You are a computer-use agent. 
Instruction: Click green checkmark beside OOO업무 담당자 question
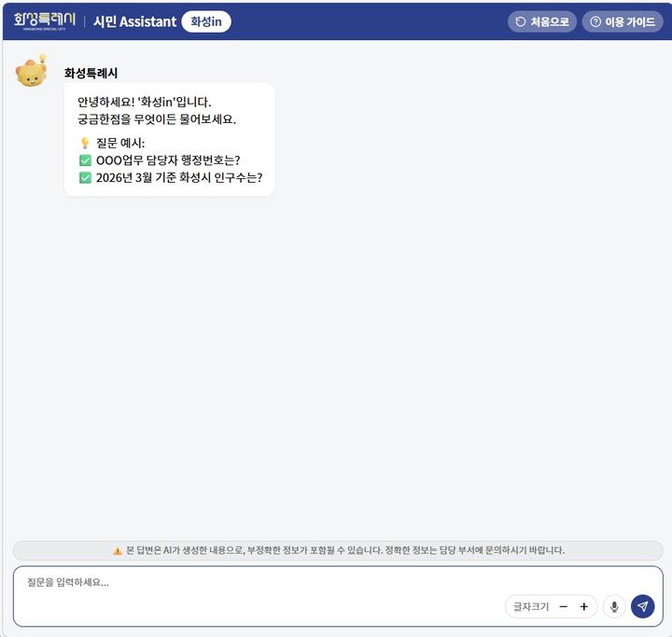pyautogui.click(x=85, y=160)
